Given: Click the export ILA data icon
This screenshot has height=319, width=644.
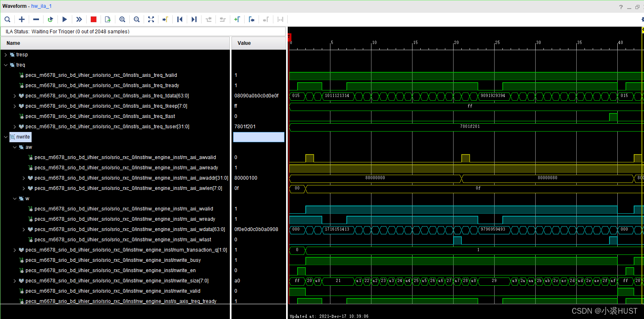Looking at the screenshot, I should 108,19.
